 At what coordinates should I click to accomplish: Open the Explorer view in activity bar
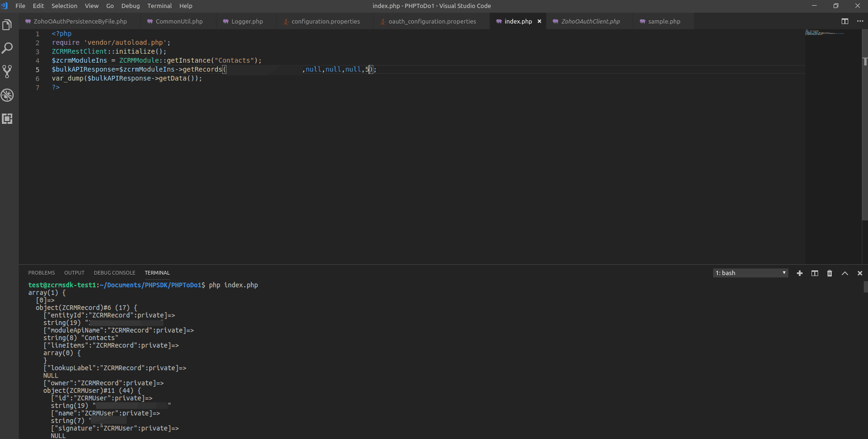pos(7,25)
